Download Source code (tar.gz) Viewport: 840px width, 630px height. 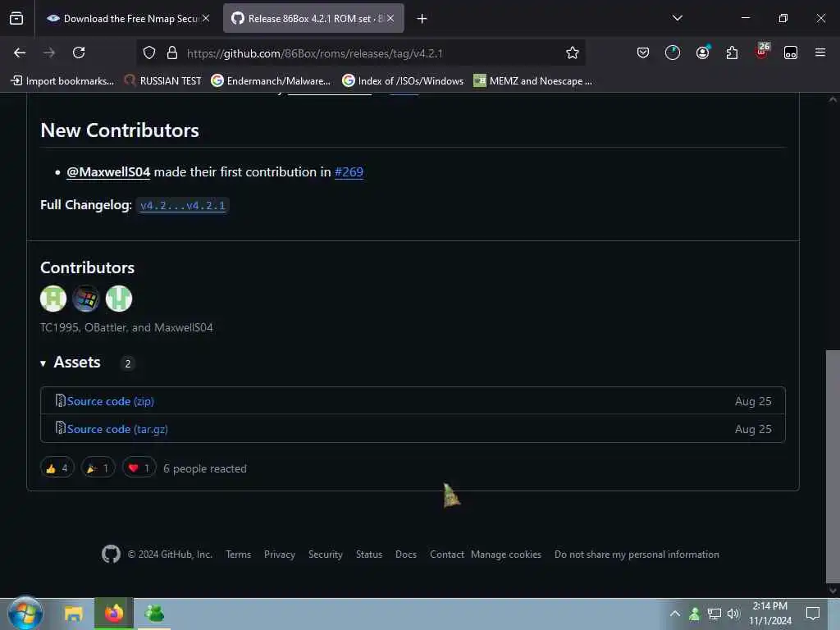[117, 429]
